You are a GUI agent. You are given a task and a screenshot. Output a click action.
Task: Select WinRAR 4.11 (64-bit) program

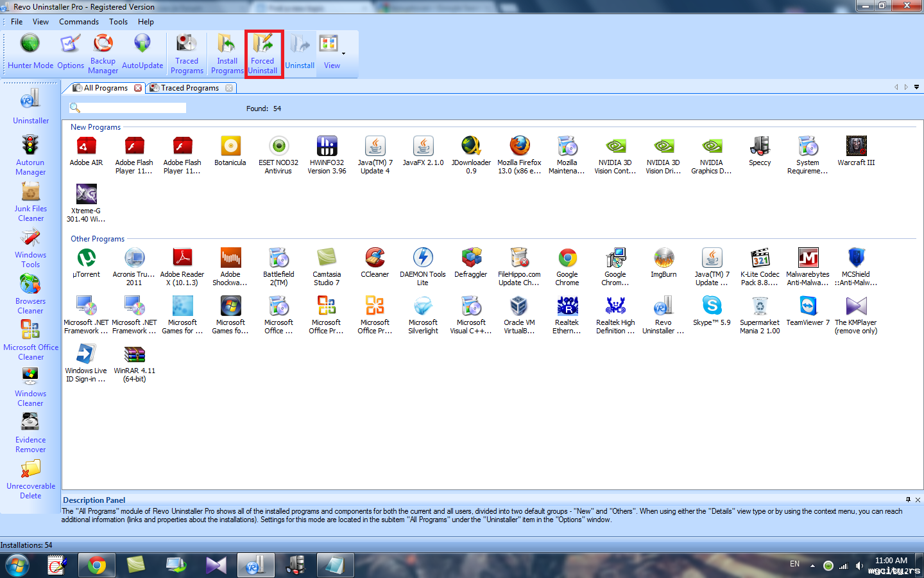(x=134, y=363)
